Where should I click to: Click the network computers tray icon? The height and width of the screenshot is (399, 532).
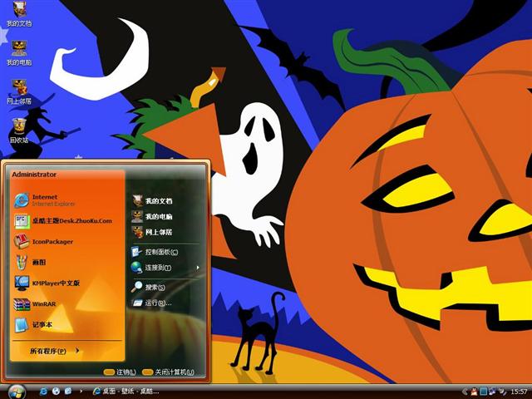(x=492, y=392)
